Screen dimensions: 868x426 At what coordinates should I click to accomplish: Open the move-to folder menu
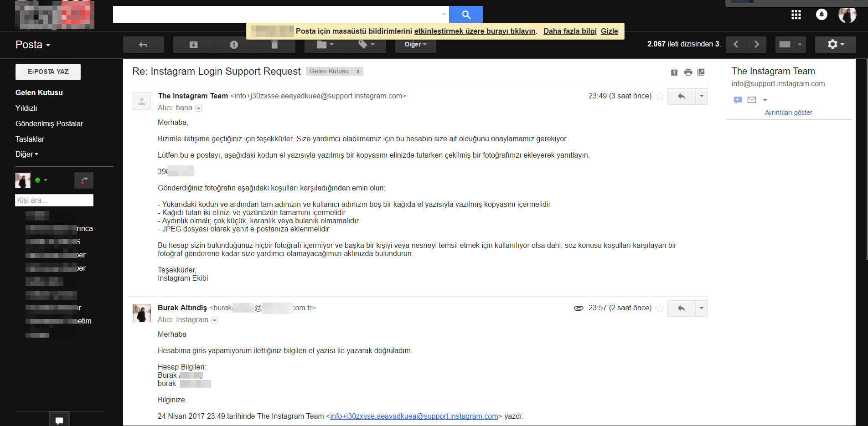[x=325, y=45]
